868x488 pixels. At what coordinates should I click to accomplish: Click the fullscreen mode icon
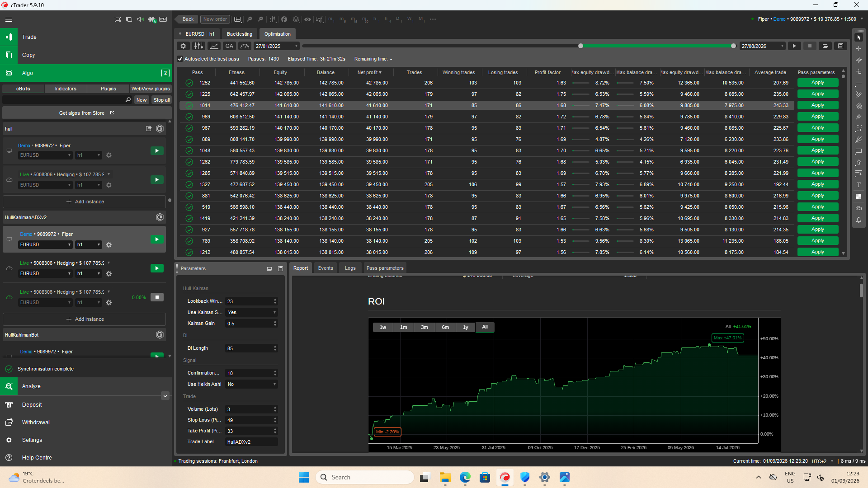click(x=118, y=19)
